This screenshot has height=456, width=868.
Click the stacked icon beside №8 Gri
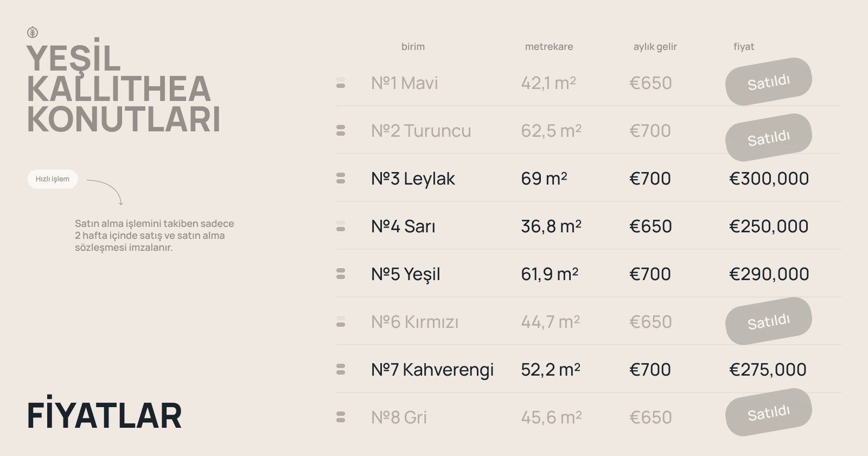click(341, 417)
